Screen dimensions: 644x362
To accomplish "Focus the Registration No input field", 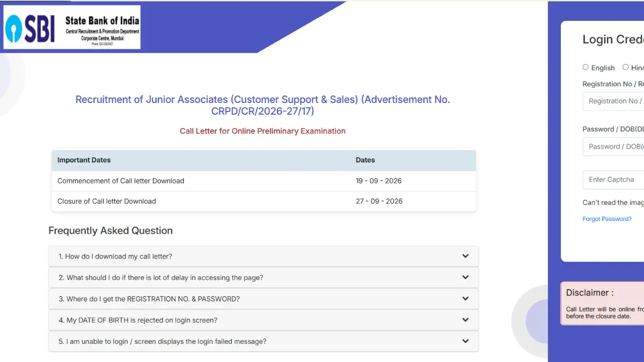I will (x=613, y=101).
